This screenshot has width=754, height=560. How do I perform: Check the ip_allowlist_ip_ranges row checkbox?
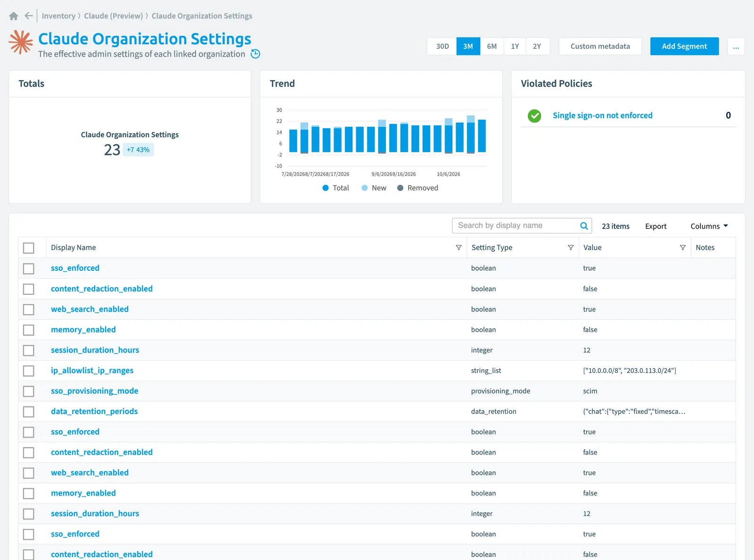coord(29,371)
